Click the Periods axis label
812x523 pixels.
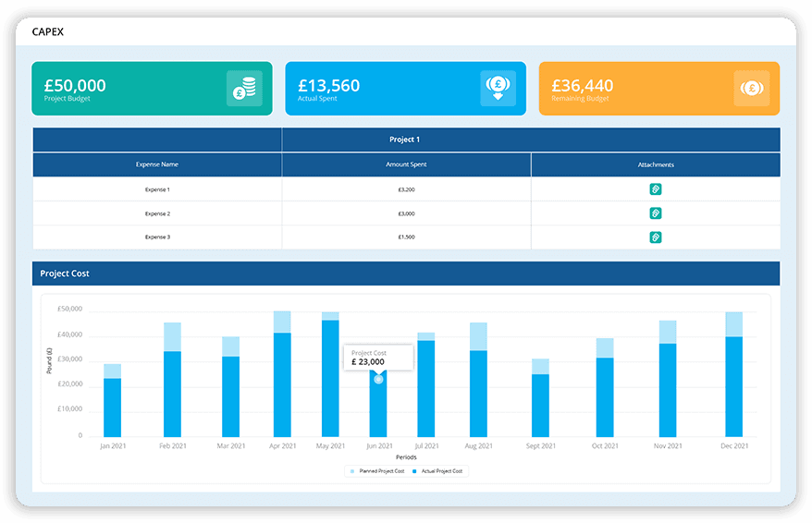406,457
